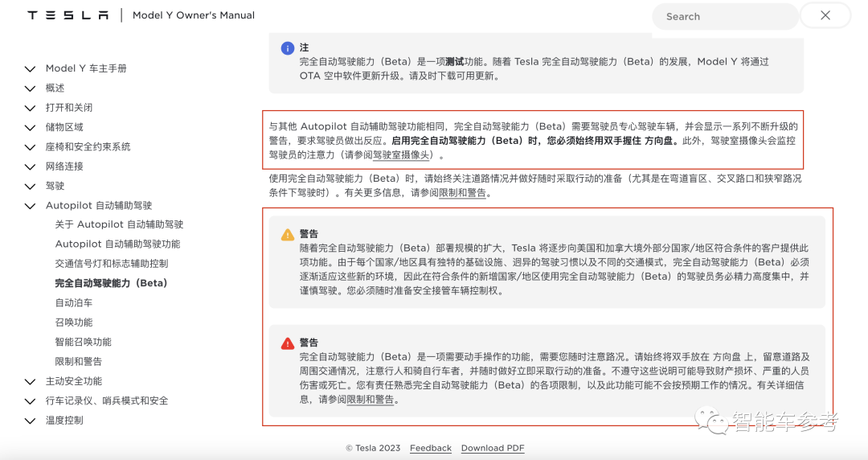
Task: Select 交通信号灯和标志辅助控制 in sidebar
Action: click(111, 264)
